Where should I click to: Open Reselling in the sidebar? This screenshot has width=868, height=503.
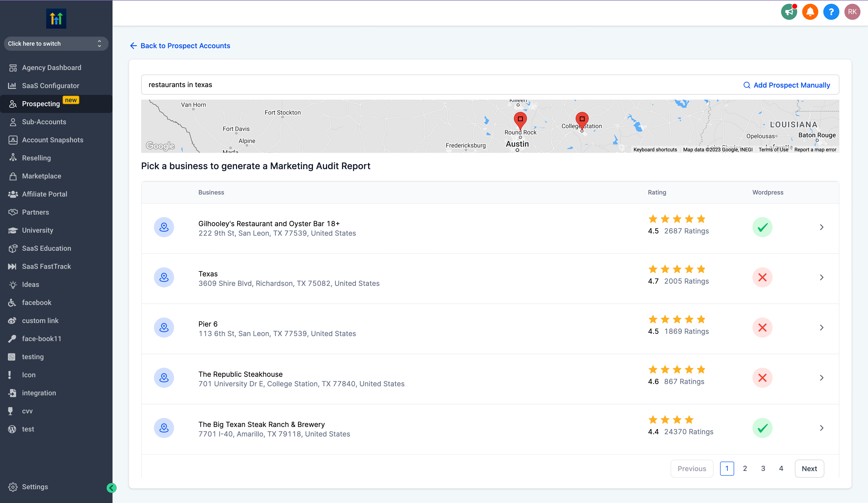tap(56, 158)
